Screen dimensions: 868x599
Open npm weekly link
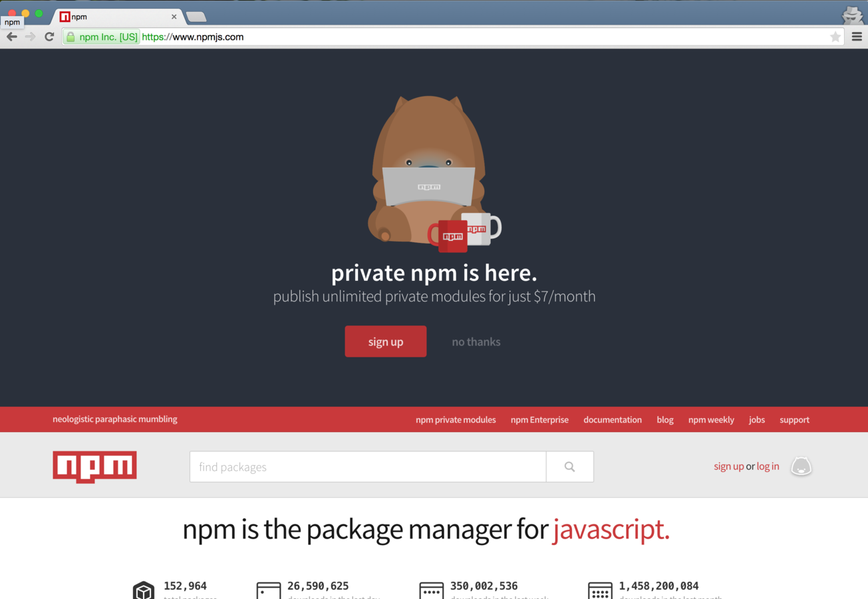(x=711, y=420)
